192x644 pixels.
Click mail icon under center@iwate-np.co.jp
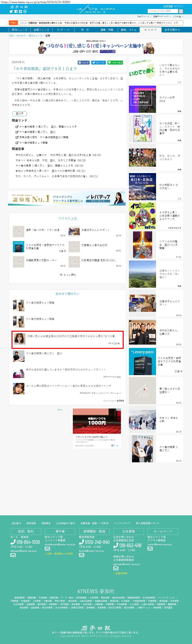point(150,549)
